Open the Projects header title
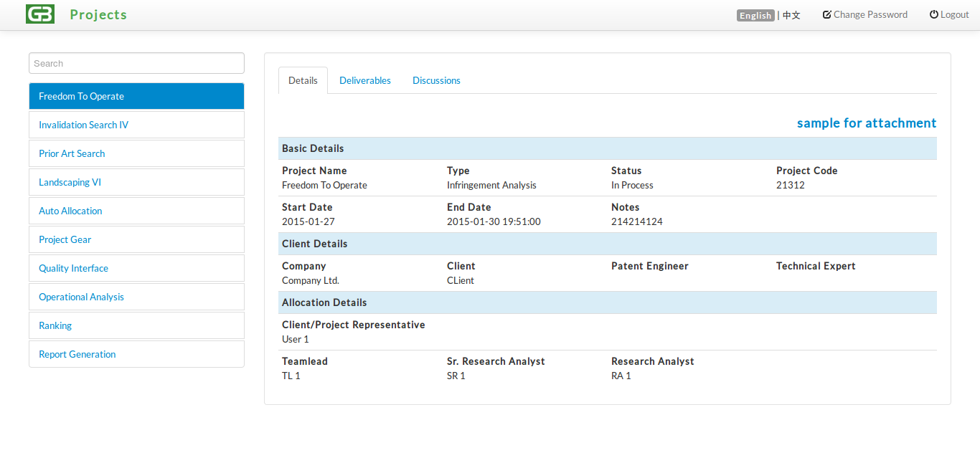This screenshot has width=980, height=458. click(x=98, y=14)
